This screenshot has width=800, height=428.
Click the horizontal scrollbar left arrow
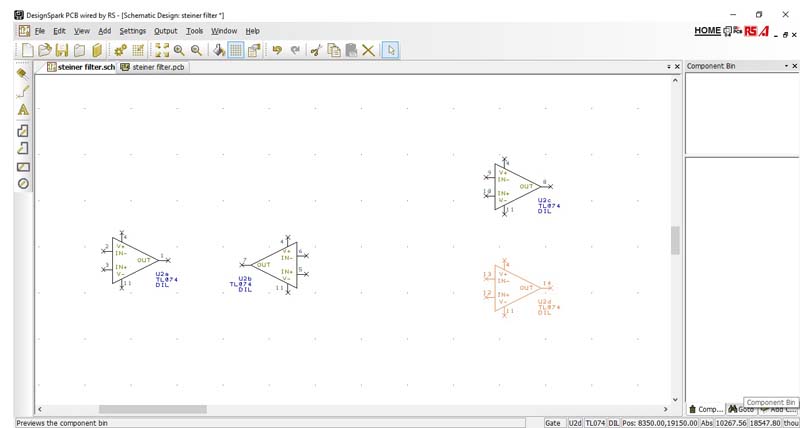click(40, 409)
